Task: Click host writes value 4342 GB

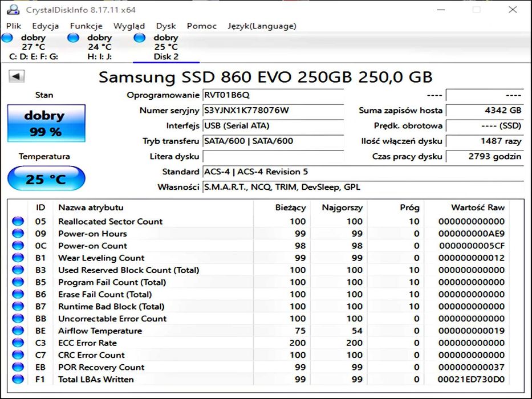Action: (x=485, y=110)
